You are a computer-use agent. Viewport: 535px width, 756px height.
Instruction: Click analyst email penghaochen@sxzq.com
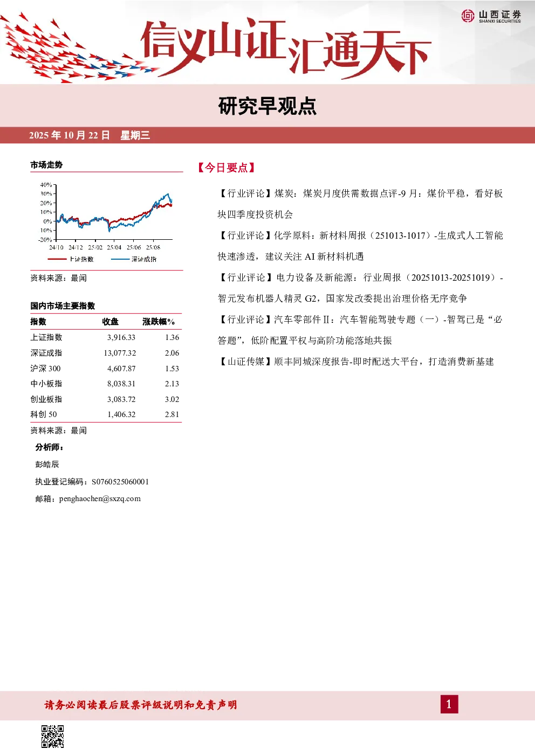click(x=100, y=498)
